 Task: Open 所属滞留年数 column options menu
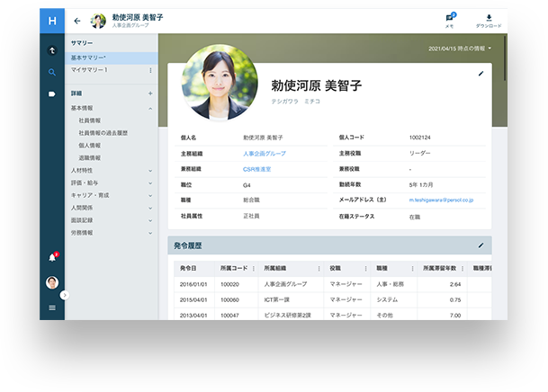(x=463, y=269)
